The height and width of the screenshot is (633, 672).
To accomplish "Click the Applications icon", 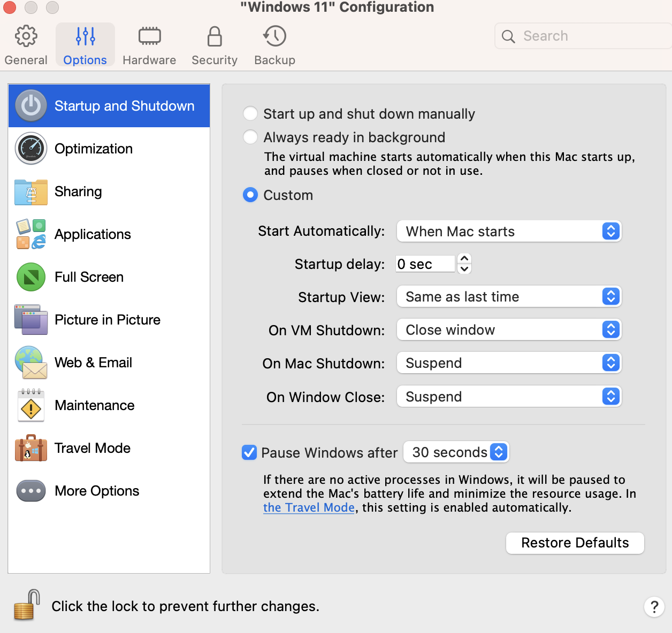I will 31,234.
